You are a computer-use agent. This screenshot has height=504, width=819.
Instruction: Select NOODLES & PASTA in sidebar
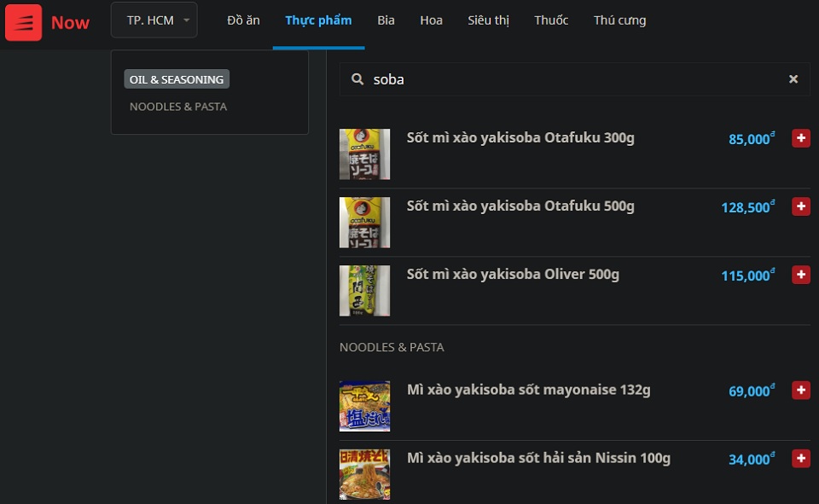click(178, 107)
